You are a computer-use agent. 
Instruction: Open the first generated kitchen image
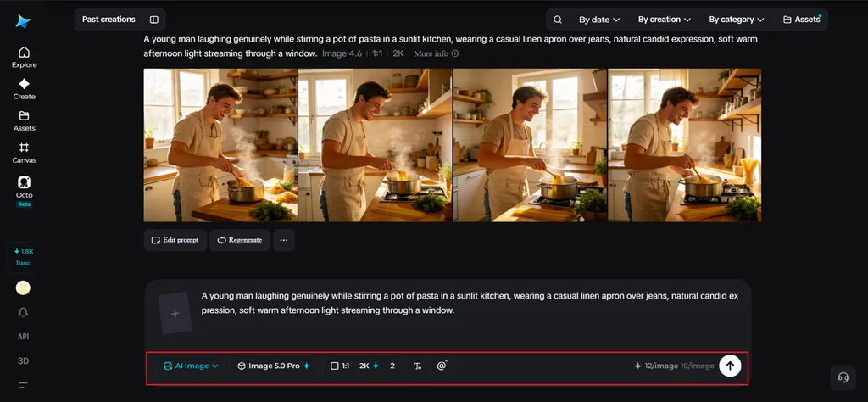[220, 145]
